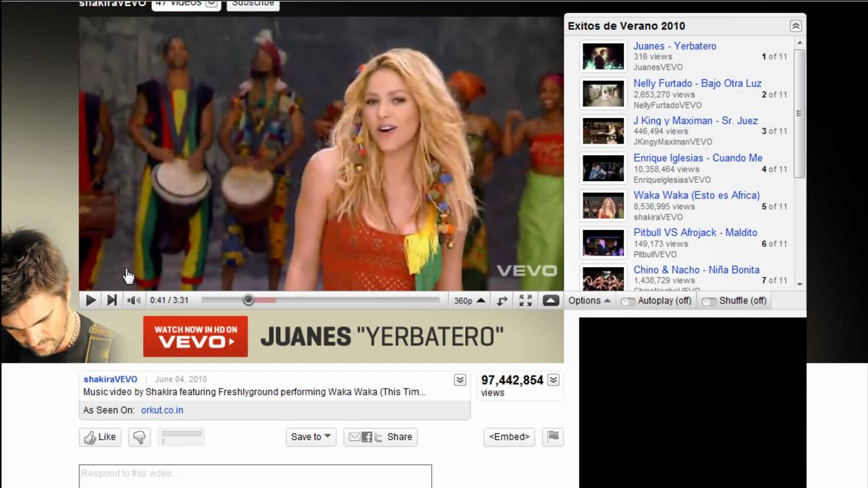
Task: Click the Share button
Action: click(x=380, y=437)
